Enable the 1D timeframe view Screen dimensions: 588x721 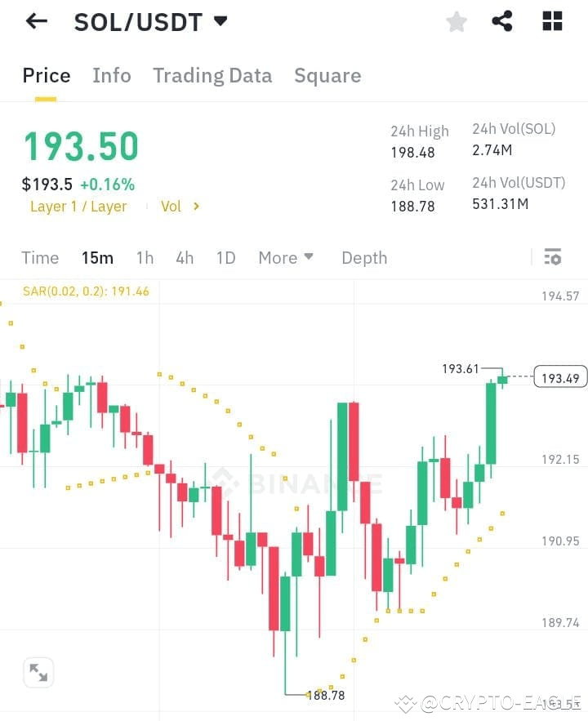coord(225,257)
